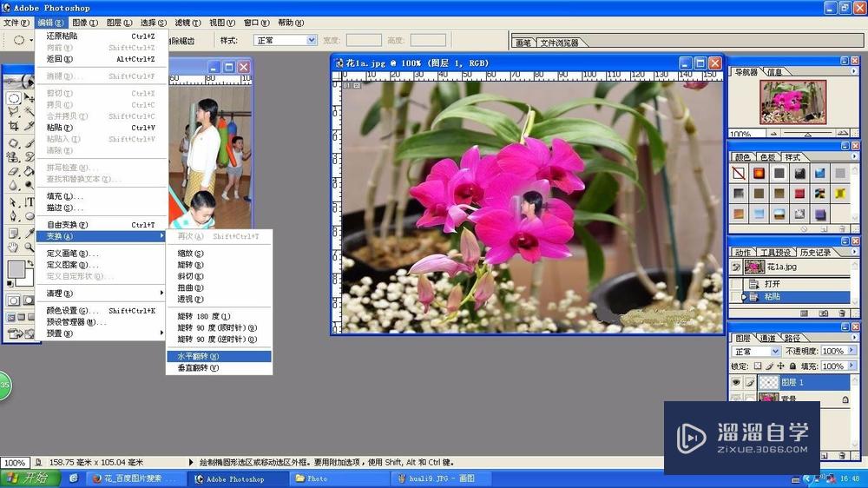This screenshot has height=488, width=868.
Task: Select the Crop tool in toolbox
Action: [x=14, y=126]
